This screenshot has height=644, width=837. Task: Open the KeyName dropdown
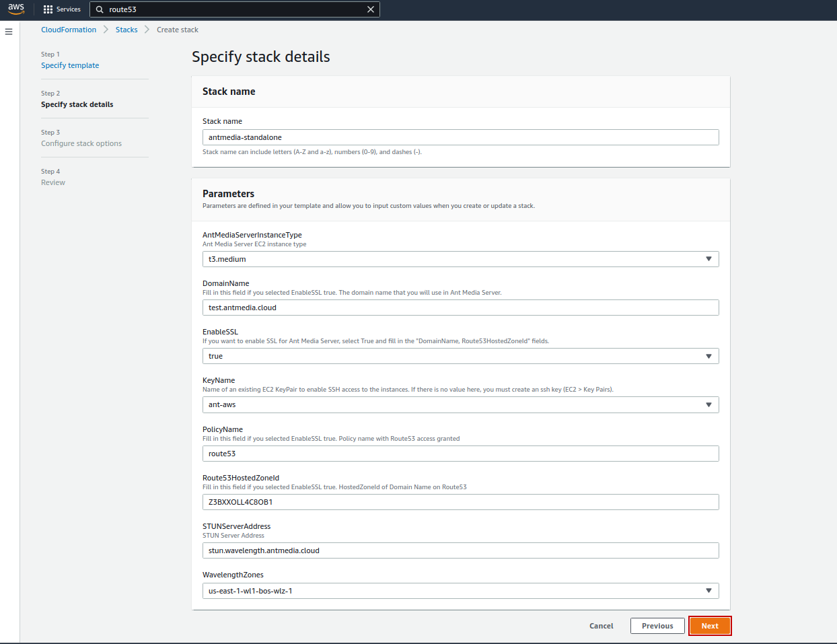pos(461,404)
